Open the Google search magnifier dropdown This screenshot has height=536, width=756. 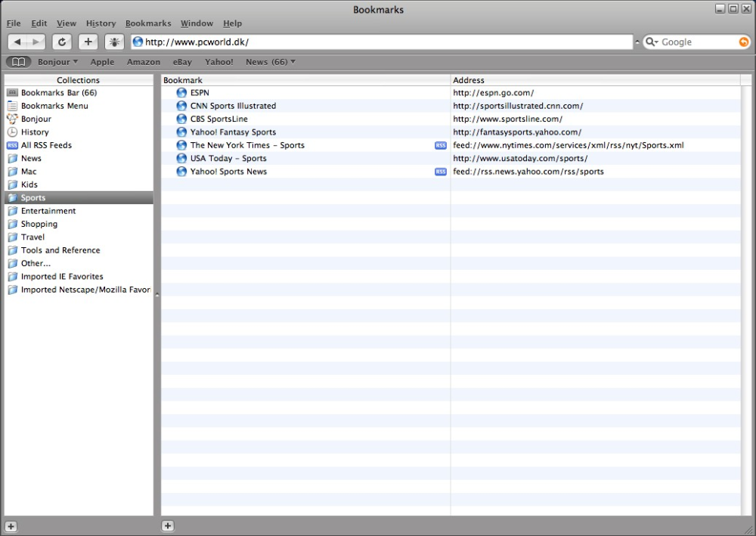pyautogui.click(x=652, y=42)
